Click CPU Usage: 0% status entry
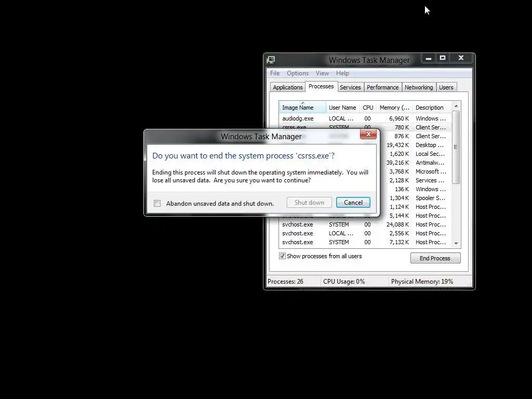 (344, 282)
